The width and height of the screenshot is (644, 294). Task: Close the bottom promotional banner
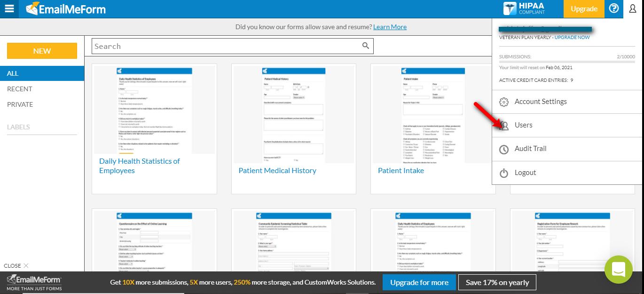point(16,266)
